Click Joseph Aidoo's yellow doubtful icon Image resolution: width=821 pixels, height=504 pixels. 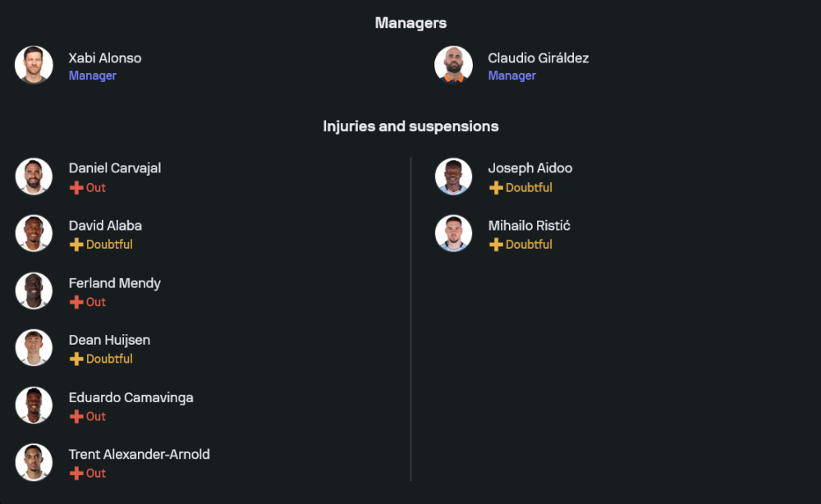[496, 188]
